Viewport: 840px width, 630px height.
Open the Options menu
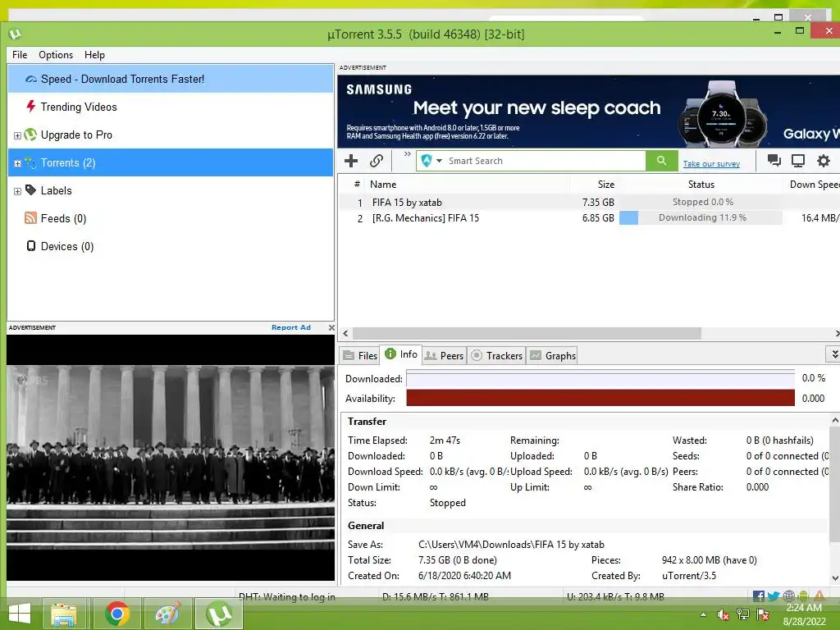(56, 55)
